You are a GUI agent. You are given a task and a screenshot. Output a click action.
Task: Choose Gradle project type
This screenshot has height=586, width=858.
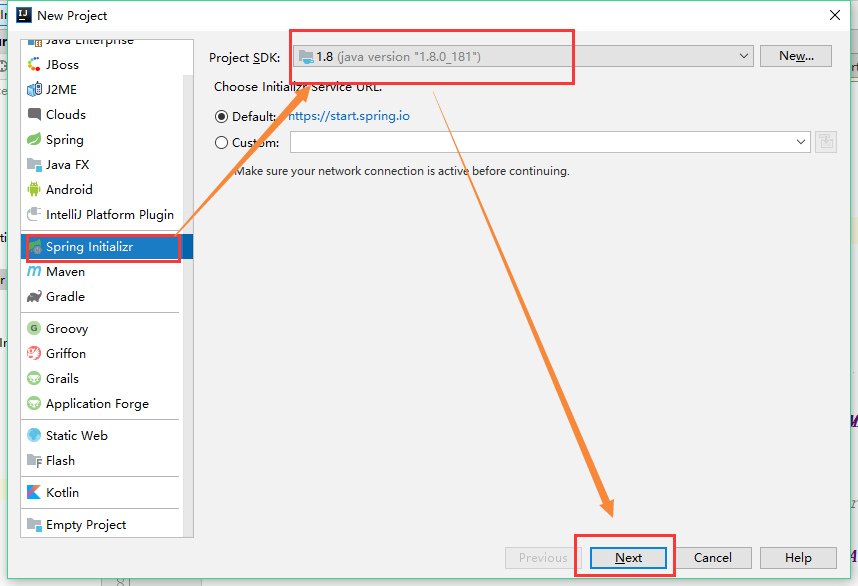[100, 297]
